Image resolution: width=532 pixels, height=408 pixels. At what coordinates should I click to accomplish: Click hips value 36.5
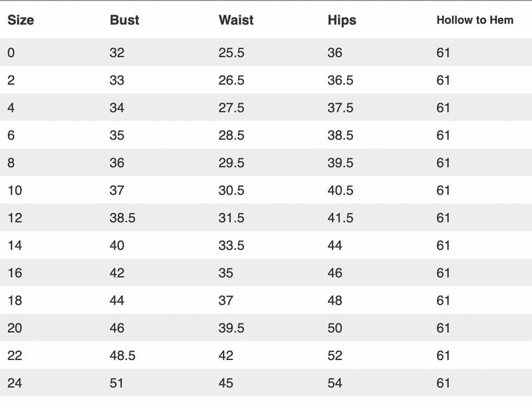[x=340, y=80]
